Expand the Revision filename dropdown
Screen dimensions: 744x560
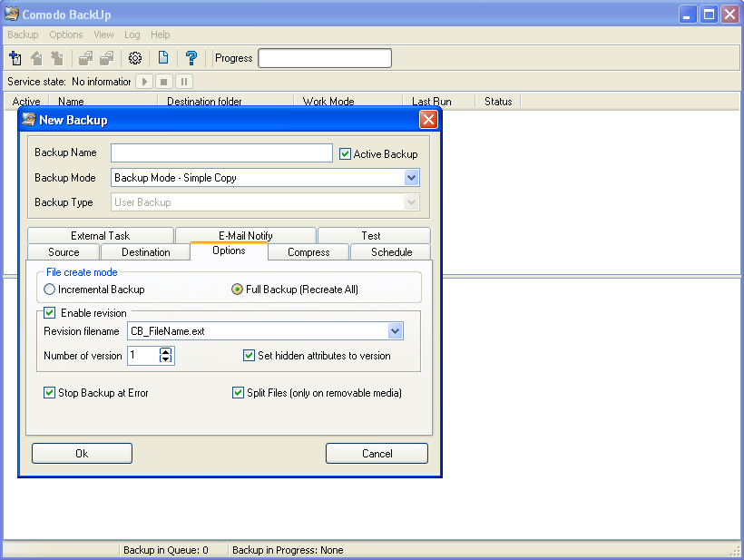click(396, 331)
